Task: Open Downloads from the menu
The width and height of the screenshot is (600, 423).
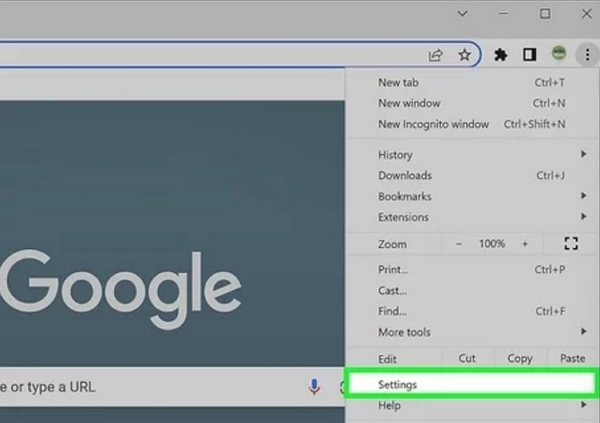Action: point(405,176)
